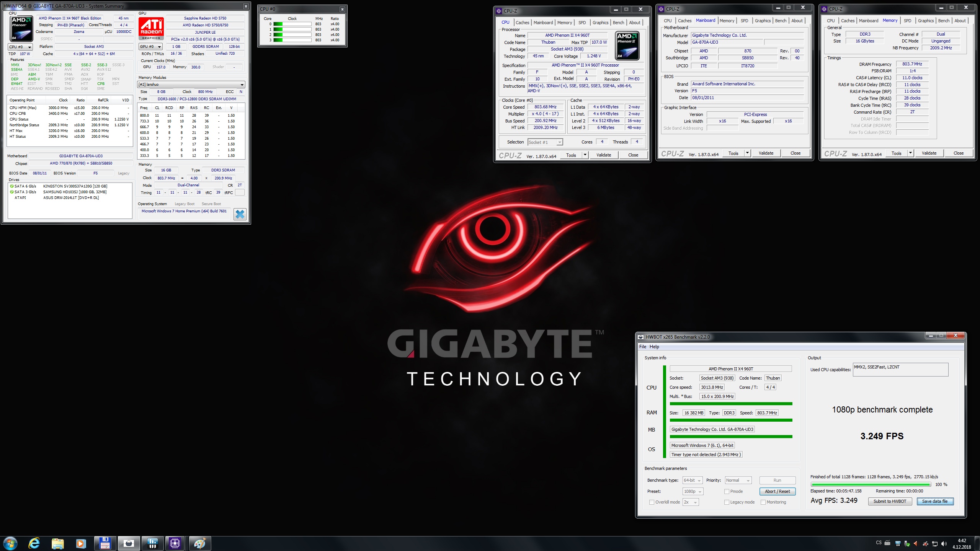Click the green check icon on the Kingston SATA 6 Gb/s drive
980x551 pixels.
(x=11, y=186)
